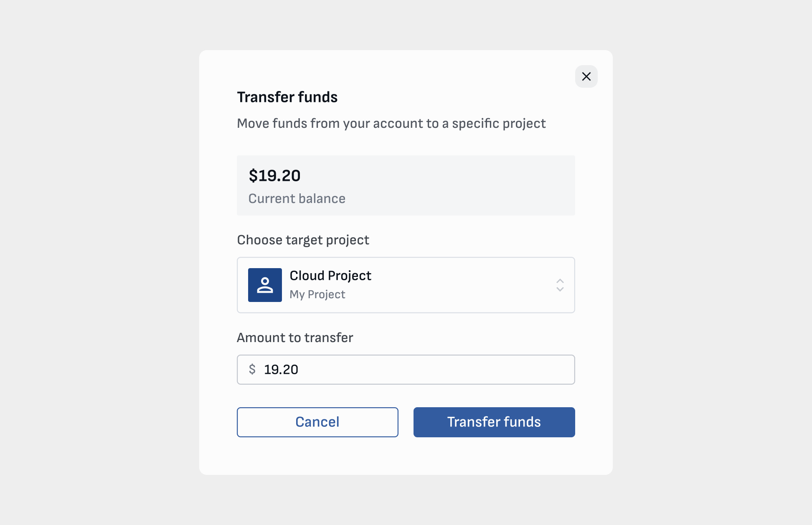Viewport: 812px width, 525px height.
Task: Click the up-down chevron in project selector
Action: click(560, 285)
